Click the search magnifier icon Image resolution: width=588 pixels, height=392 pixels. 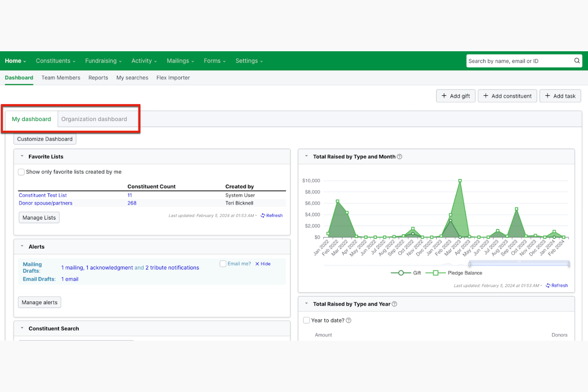577,61
